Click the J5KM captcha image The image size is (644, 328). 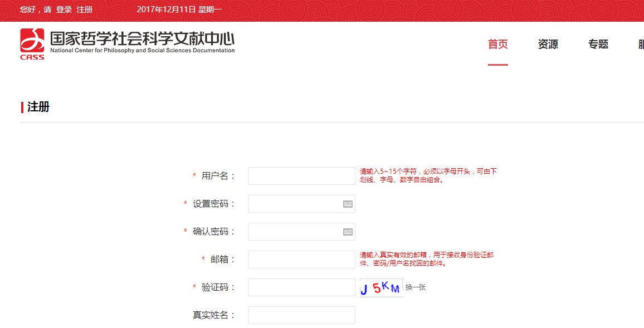point(381,287)
